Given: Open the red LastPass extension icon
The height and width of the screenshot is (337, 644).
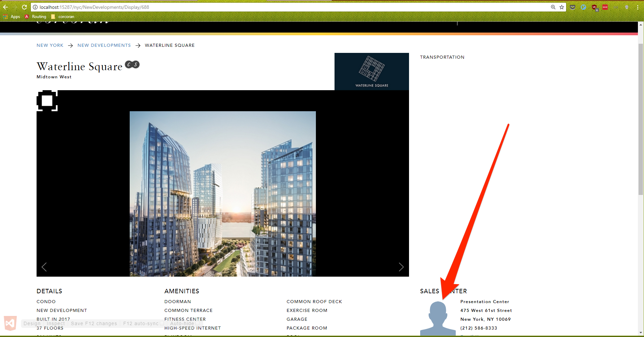Looking at the screenshot, I should click(x=605, y=7).
